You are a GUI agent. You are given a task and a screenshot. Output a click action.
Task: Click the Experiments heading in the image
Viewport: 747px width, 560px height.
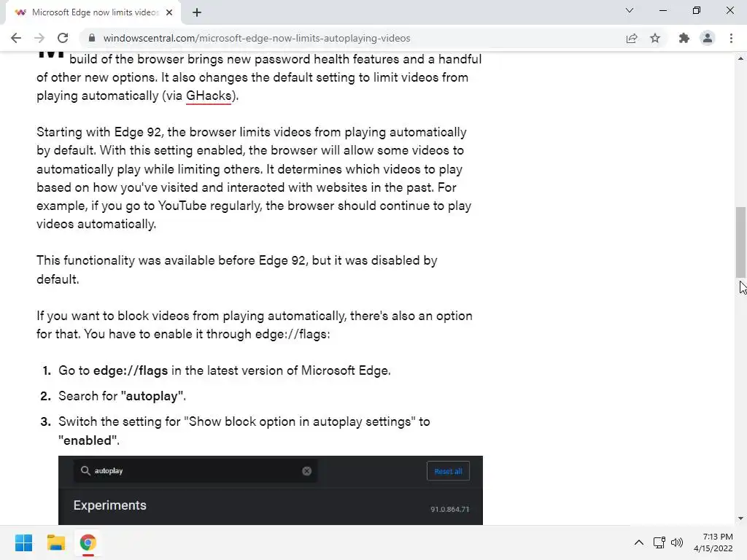(x=110, y=505)
